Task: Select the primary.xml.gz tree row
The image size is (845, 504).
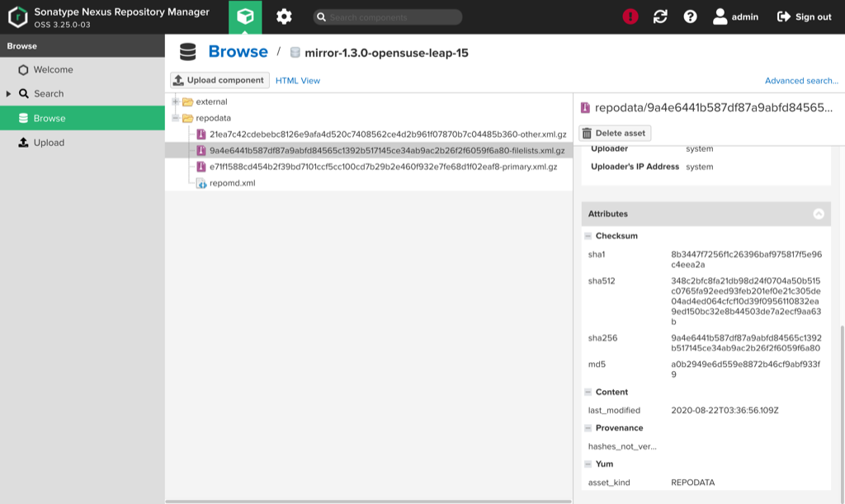Action: pos(369,167)
